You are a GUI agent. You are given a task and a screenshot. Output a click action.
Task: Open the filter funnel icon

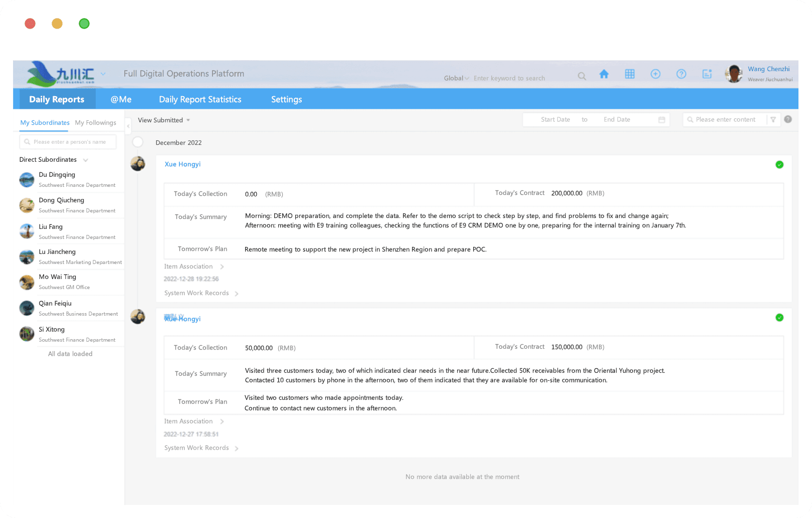click(x=773, y=120)
